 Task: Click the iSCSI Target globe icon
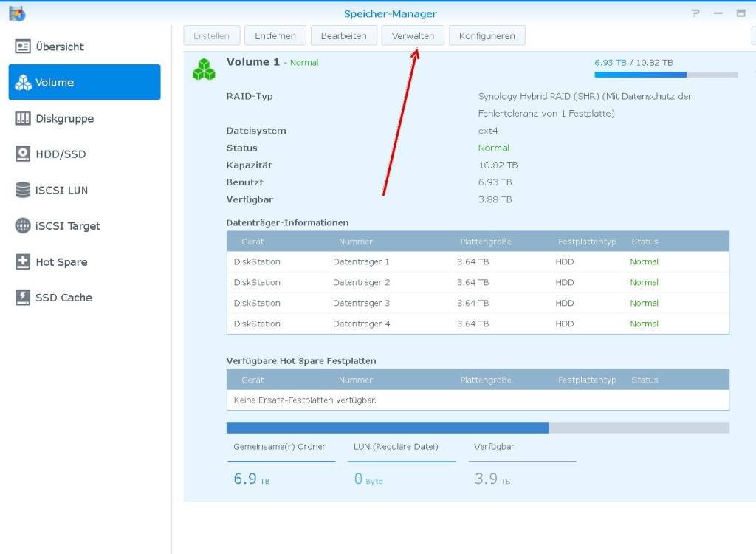[x=23, y=225]
